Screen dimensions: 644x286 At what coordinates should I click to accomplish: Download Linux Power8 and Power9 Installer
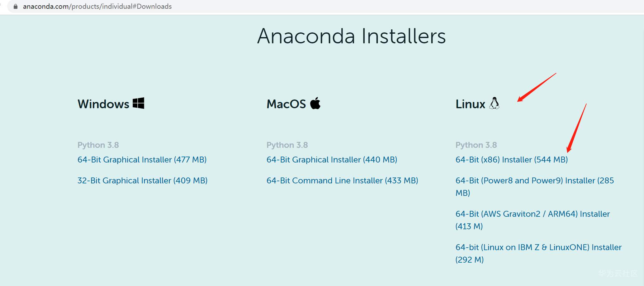click(534, 181)
